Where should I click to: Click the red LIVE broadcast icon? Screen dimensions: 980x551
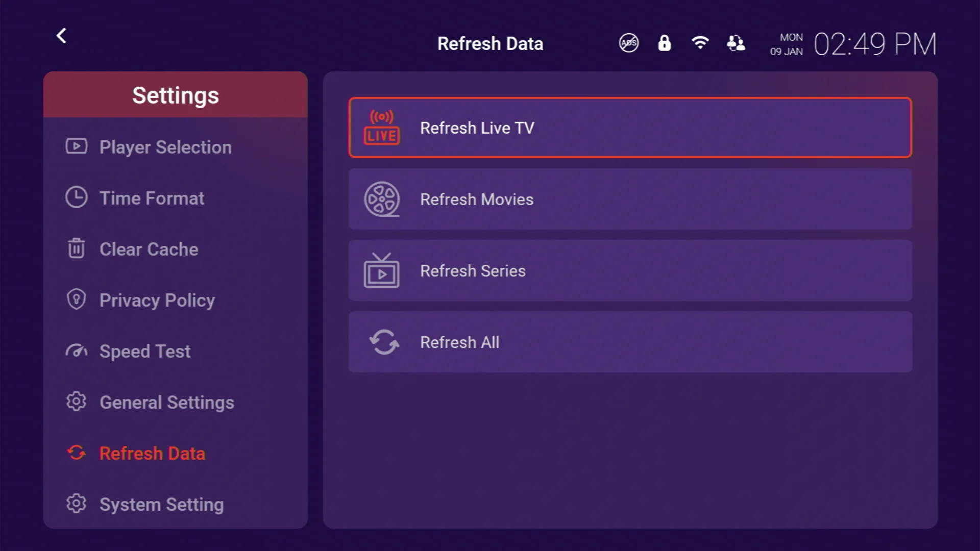381,128
